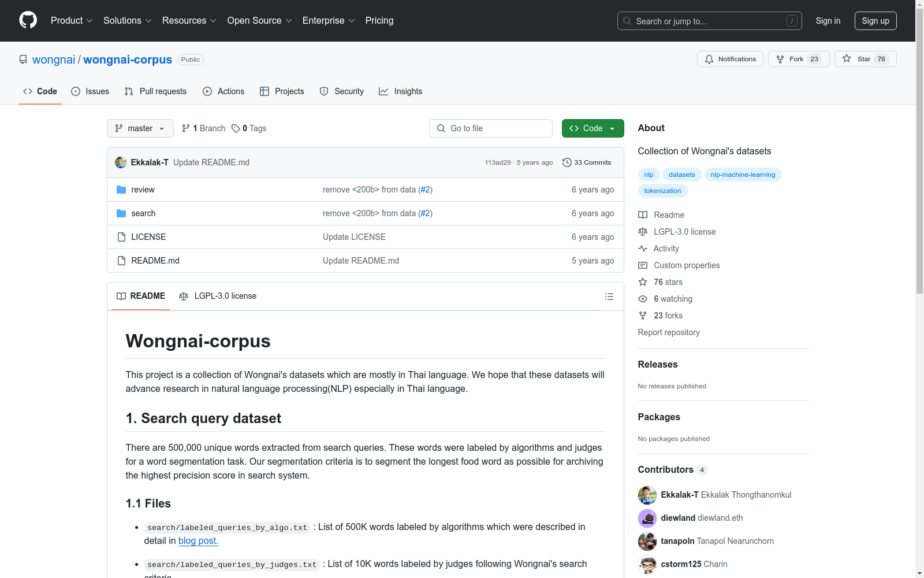Open the wongnai owner link
This screenshot has height=578, width=924.
[54, 60]
